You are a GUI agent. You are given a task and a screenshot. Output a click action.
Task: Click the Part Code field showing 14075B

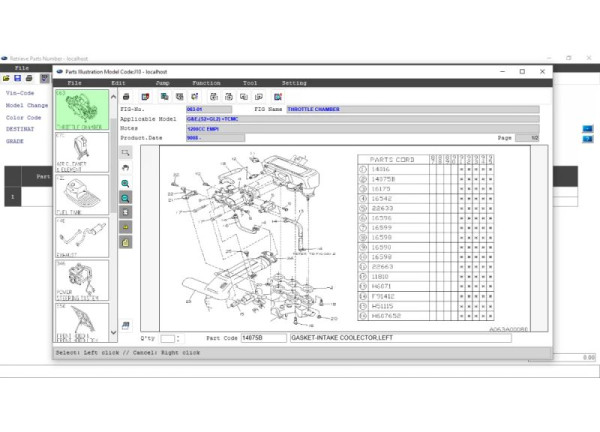click(263, 338)
